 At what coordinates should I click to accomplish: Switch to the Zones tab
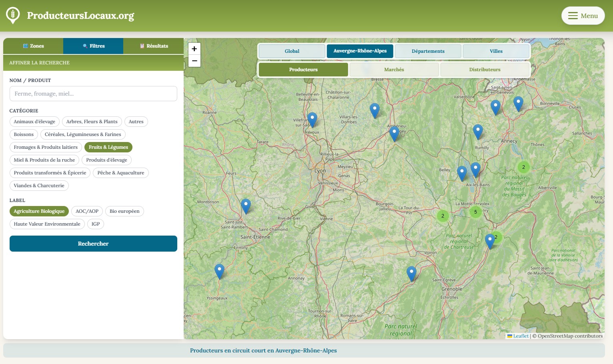point(33,46)
